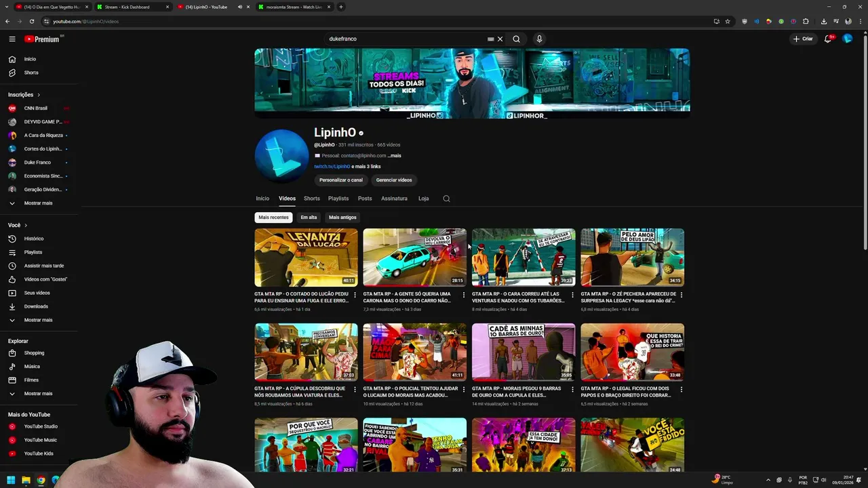Click Gerenciar vídeos button
This screenshot has height=488, width=868.
pos(394,180)
